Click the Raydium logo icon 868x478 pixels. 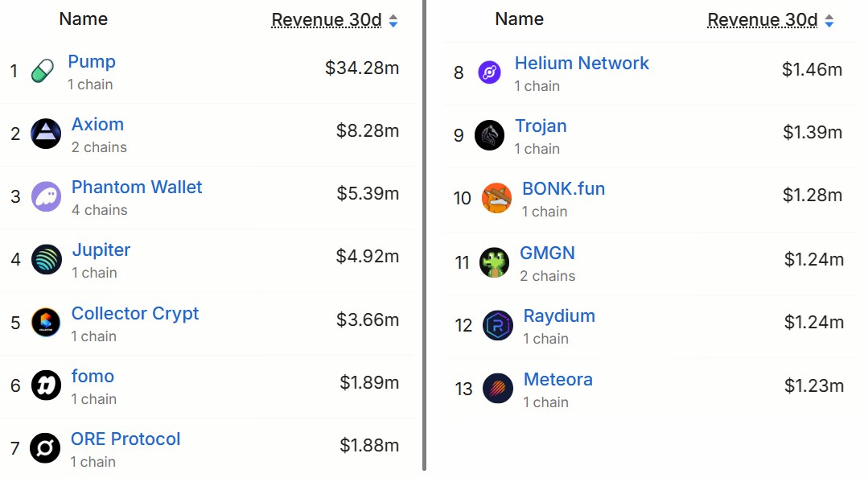point(497,325)
